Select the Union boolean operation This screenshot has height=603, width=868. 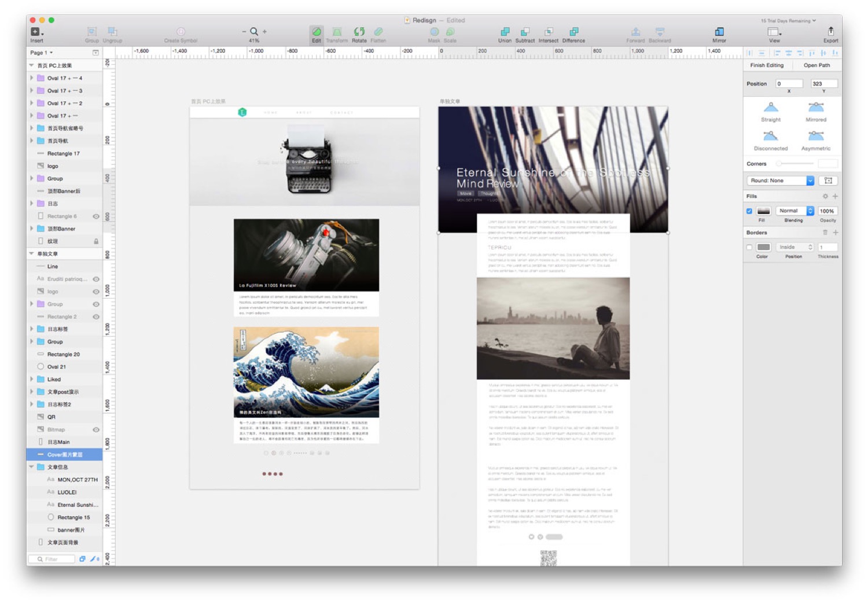505,32
